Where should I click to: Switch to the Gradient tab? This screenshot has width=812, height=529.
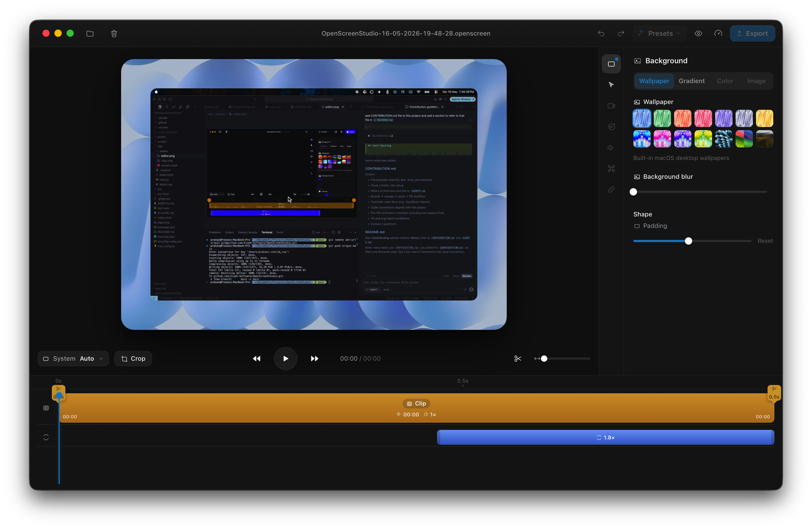(x=691, y=81)
